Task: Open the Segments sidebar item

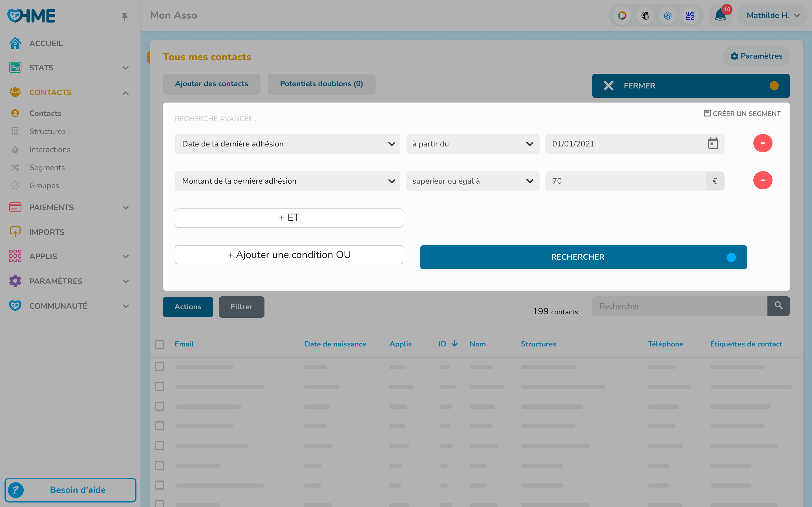Action: (47, 167)
